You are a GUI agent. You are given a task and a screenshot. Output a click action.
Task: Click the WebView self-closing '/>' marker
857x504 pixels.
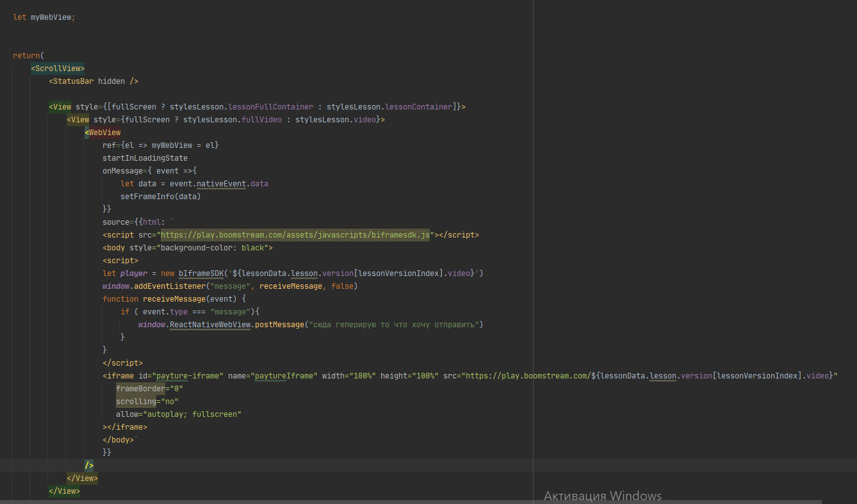point(89,465)
